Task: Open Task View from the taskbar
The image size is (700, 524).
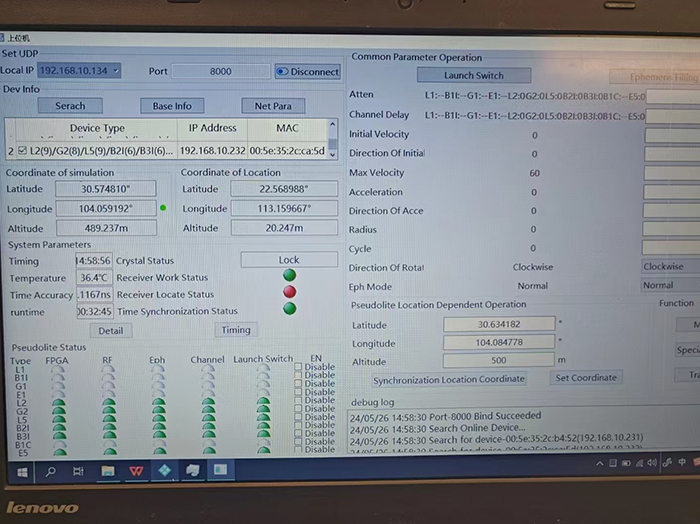Action: pos(78,470)
